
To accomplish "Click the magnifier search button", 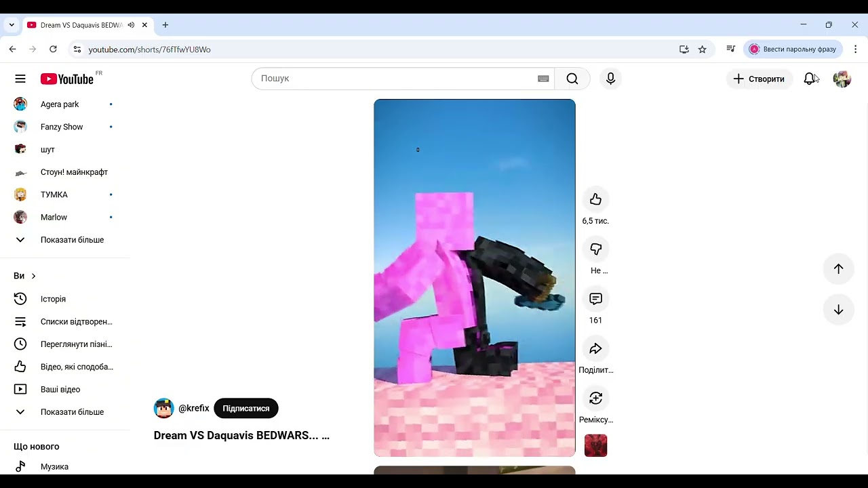I will [572, 79].
